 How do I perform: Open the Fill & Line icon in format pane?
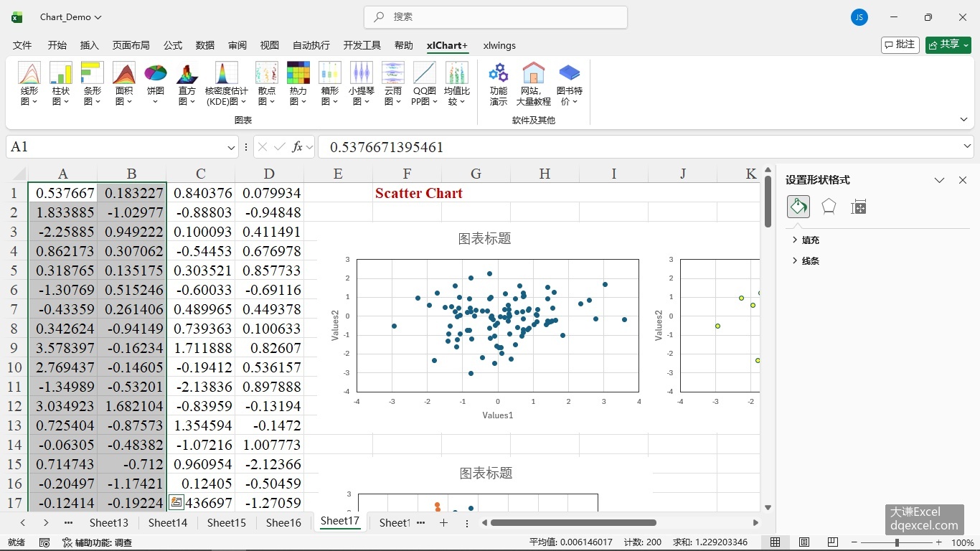(x=798, y=207)
